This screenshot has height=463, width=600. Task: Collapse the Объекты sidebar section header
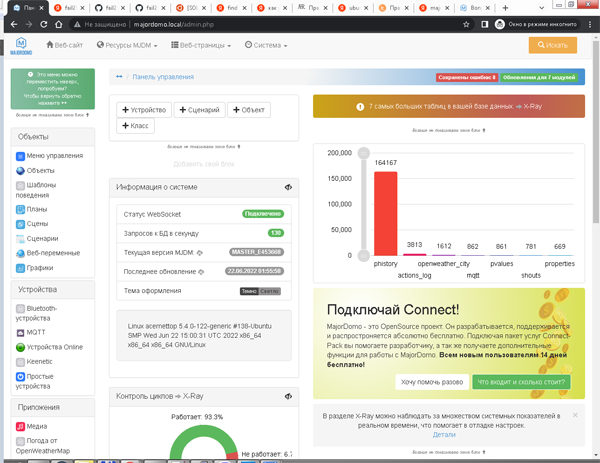[52, 137]
